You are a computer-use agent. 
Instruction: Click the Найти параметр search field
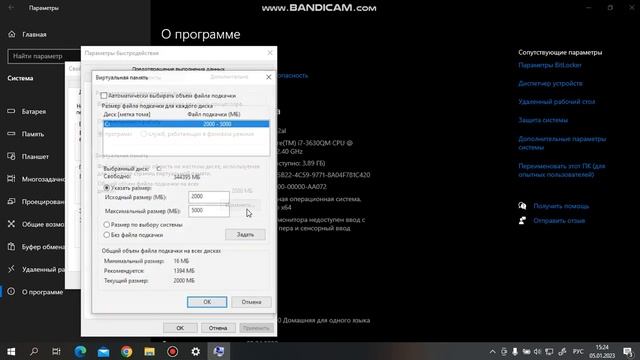[44, 56]
